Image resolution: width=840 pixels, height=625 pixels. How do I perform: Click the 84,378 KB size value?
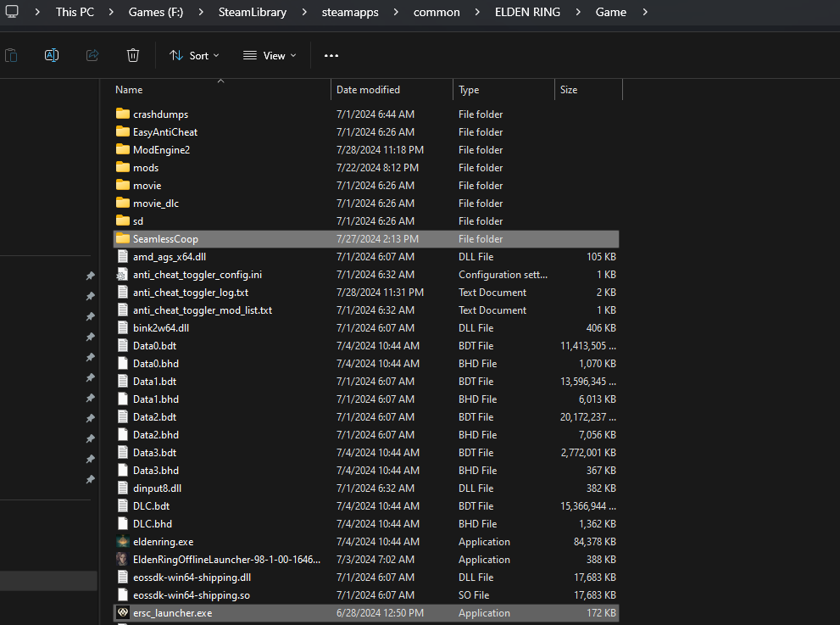coord(595,541)
